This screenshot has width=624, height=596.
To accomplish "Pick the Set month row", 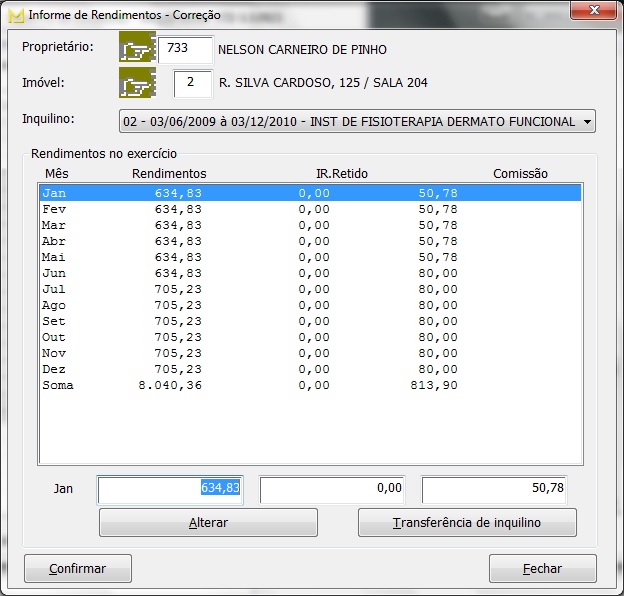I will (x=310, y=321).
